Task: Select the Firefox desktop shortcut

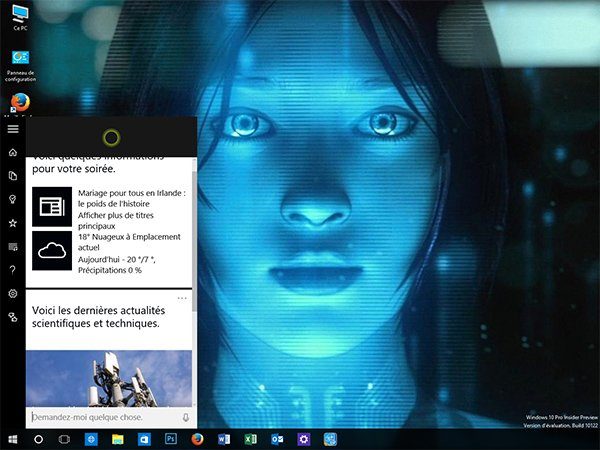Action: [20, 103]
